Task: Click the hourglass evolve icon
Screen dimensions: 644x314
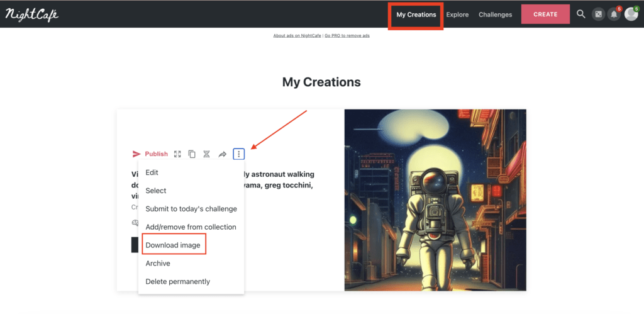Action: pyautogui.click(x=206, y=154)
